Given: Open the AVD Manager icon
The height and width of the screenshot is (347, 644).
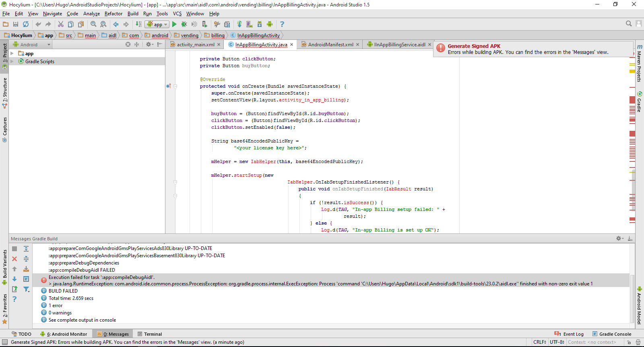Looking at the screenshot, I should 250,24.
